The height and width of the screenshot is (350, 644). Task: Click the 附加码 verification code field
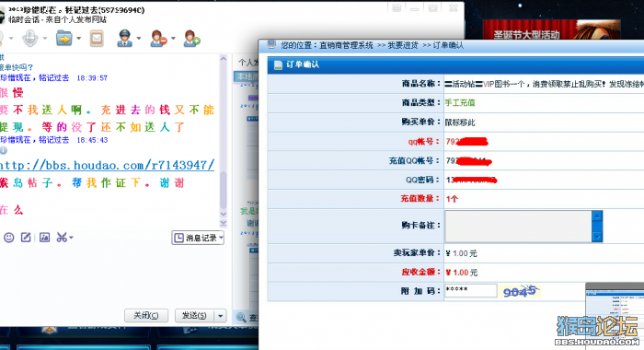click(471, 291)
